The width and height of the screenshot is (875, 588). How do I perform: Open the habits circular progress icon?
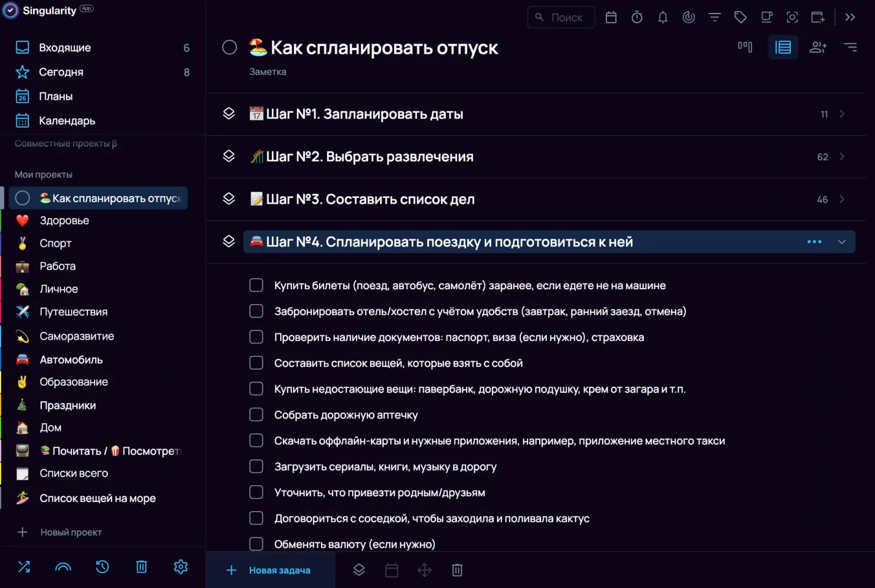[689, 17]
